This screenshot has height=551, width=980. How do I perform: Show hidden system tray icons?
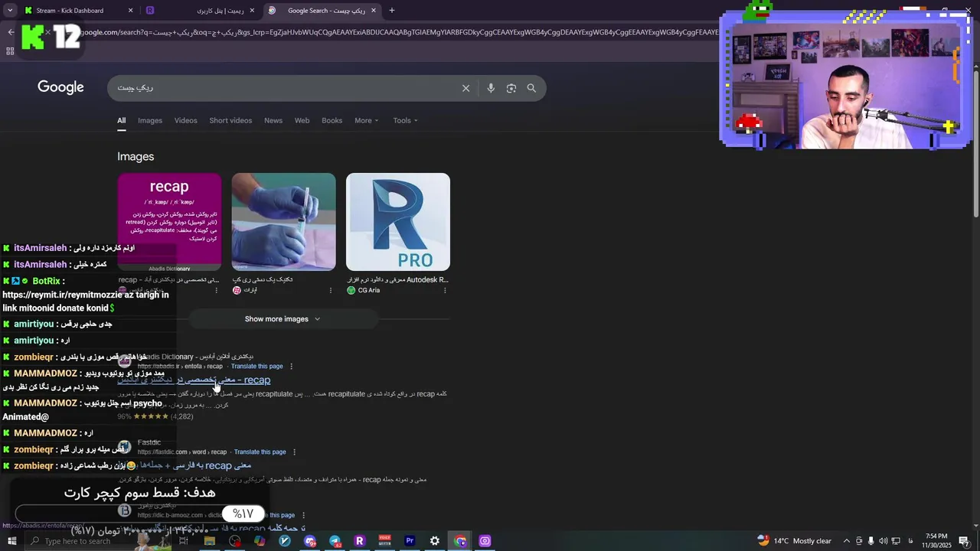pyautogui.click(x=846, y=541)
